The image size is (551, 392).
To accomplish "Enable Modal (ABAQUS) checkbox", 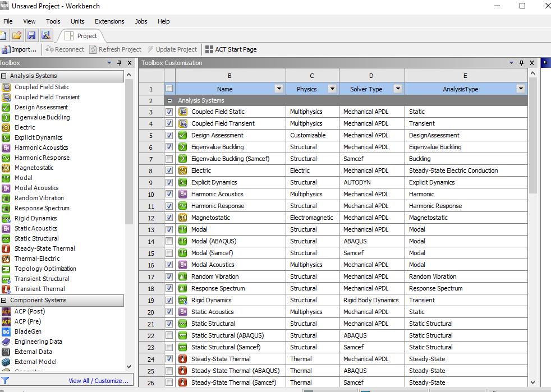I will tap(169, 241).
